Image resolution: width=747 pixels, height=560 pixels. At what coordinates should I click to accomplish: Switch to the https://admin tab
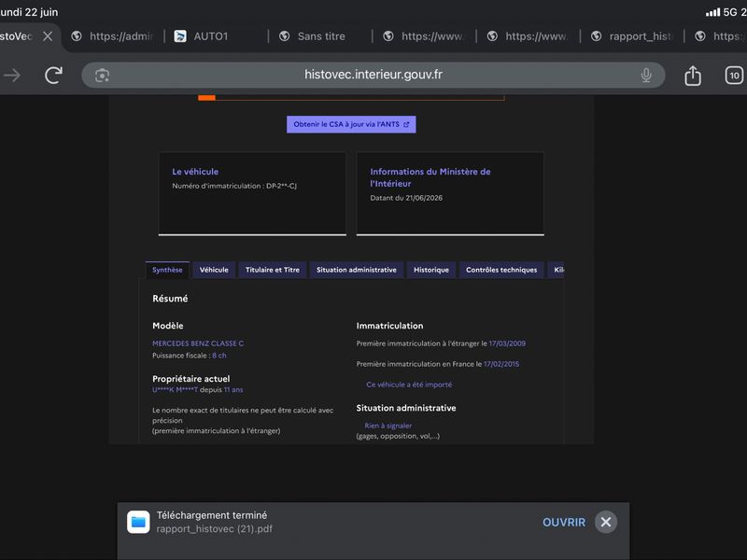pos(113,36)
